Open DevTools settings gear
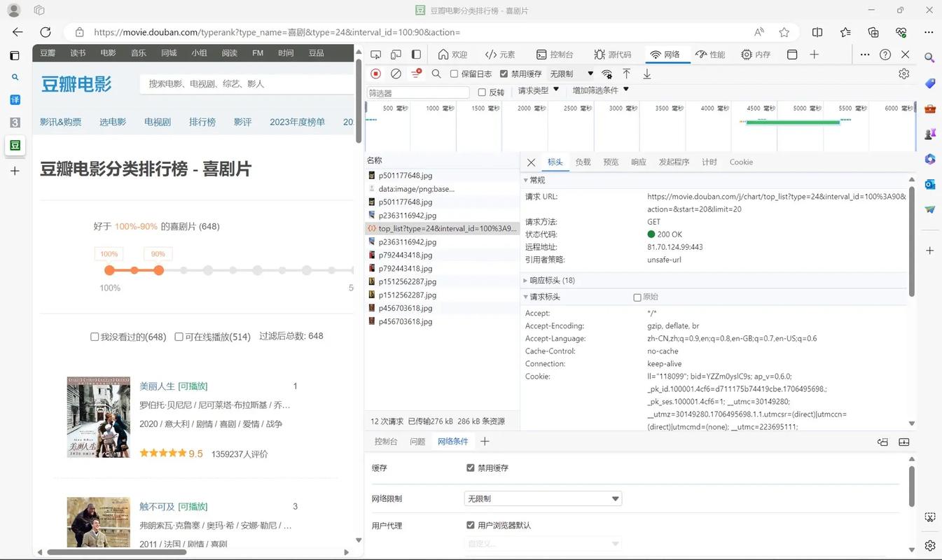 coord(903,73)
